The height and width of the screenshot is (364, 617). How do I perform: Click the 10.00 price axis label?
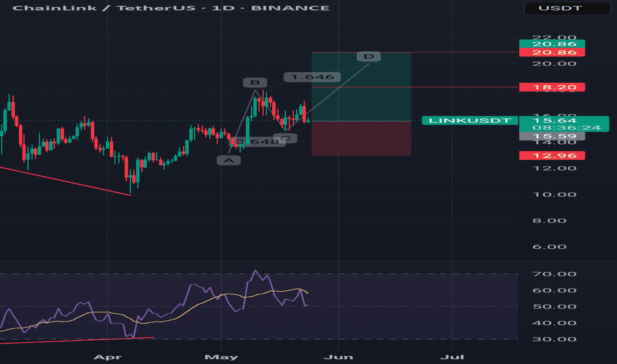click(x=554, y=195)
